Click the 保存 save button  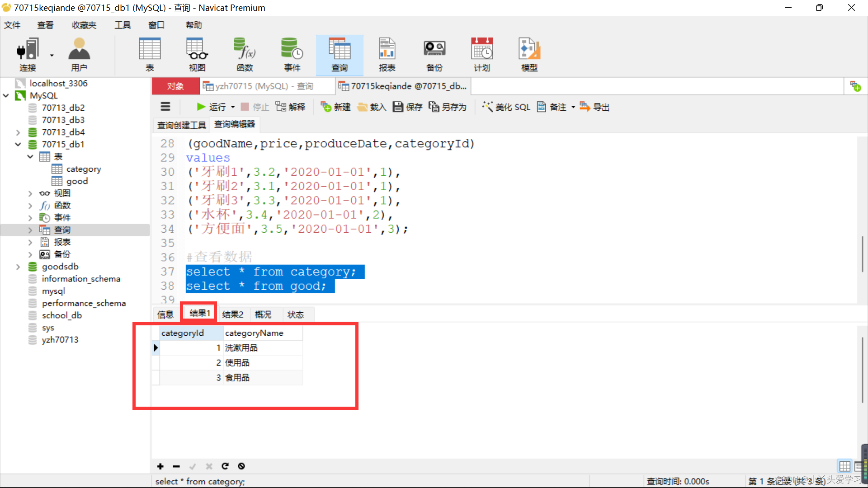tap(407, 107)
